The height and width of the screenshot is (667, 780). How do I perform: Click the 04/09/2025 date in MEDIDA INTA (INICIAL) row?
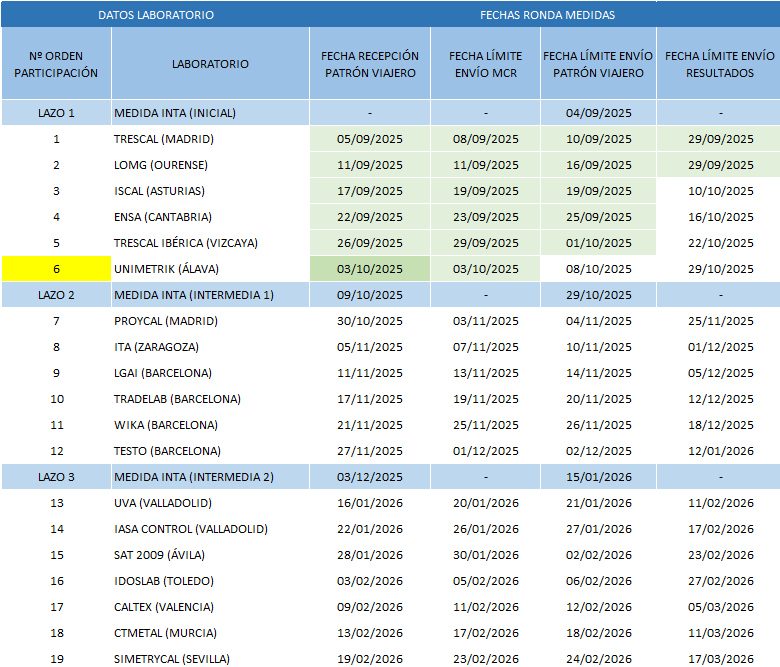tap(598, 113)
